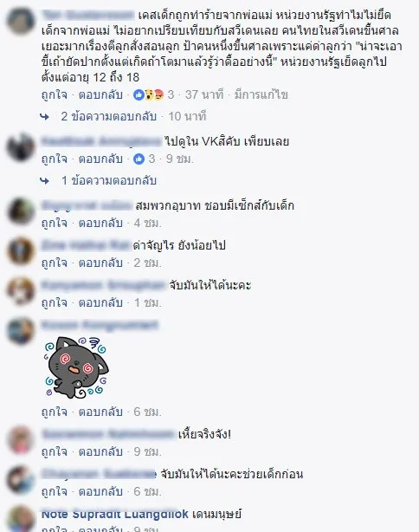Like the comment จับมันให้ได้นะคะ posted 1 ชม.
Screen dimensions: 419x532
pyautogui.click(x=55, y=302)
